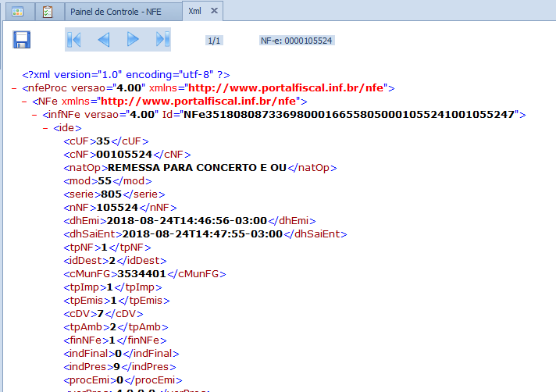Collapse the nfeProc node
556x392 pixels.
tap(14, 88)
